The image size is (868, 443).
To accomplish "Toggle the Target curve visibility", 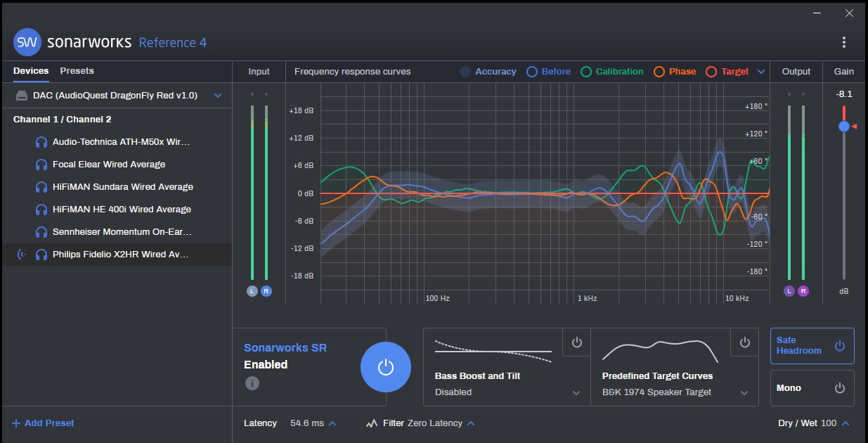I will (727, 72).
